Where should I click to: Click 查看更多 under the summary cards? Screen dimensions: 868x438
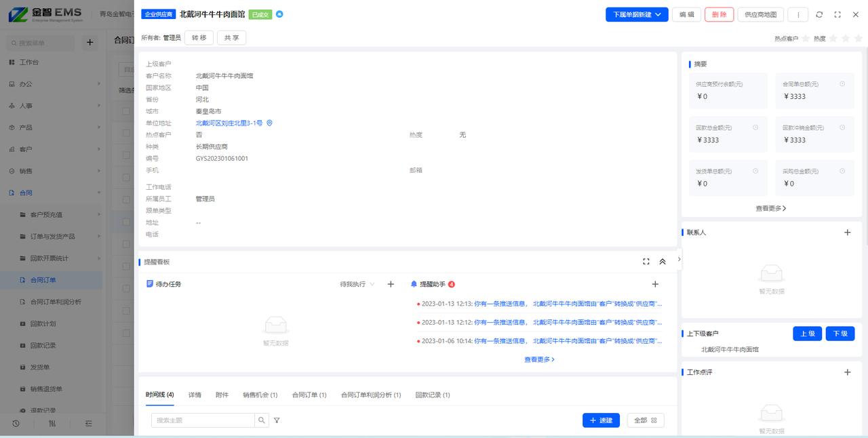771,209
